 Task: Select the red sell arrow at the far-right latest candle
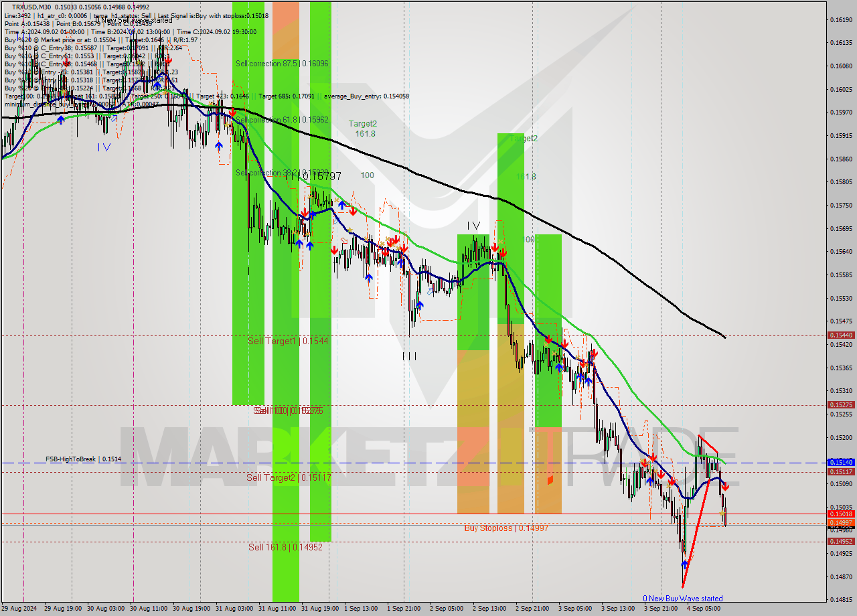tap(727, 487)
